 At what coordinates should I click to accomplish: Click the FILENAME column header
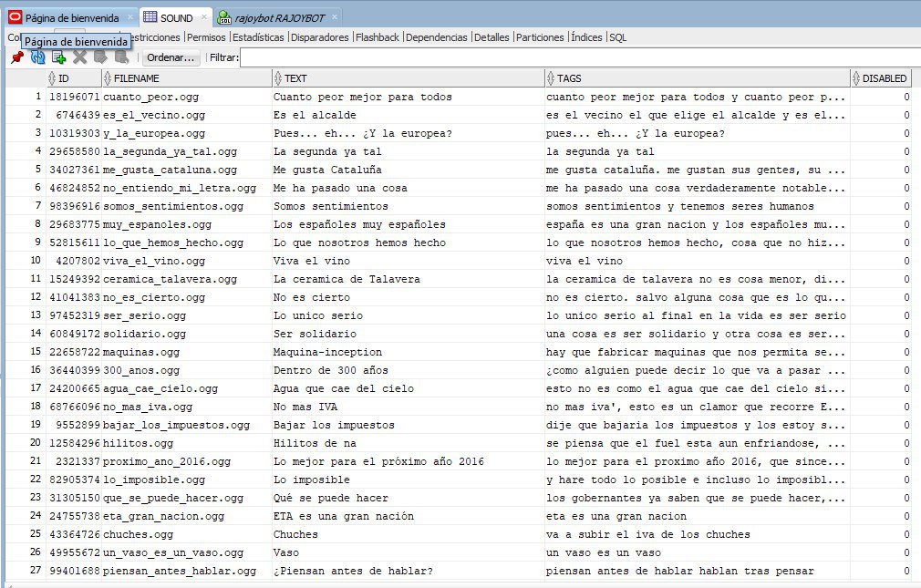click(x=187, y=78)
